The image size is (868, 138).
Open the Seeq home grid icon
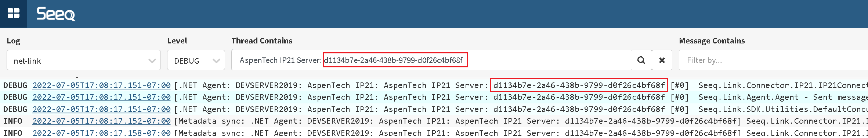[14, 14]
